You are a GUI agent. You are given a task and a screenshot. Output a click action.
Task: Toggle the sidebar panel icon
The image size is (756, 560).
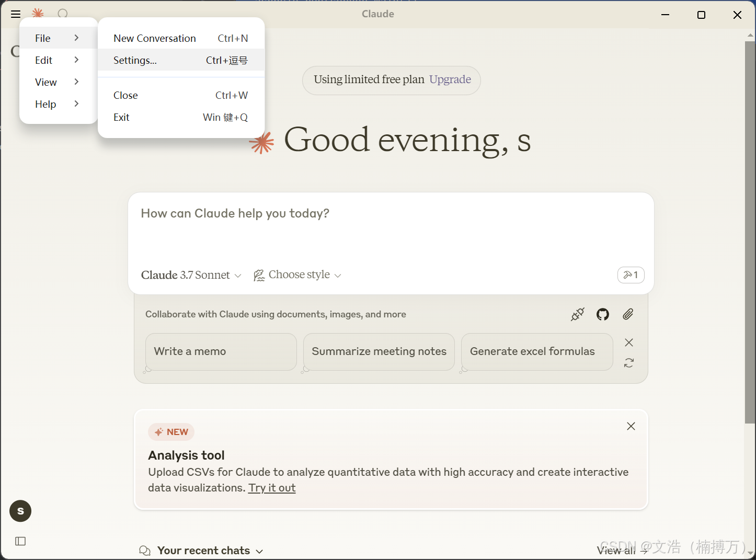(20, 541)
